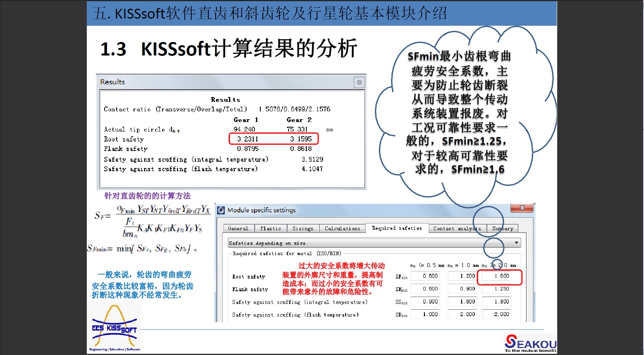Click the 'Module specific settings' title text
Image resolution: width=644 pixels, height=355 pixels.
tap(262, 210)
